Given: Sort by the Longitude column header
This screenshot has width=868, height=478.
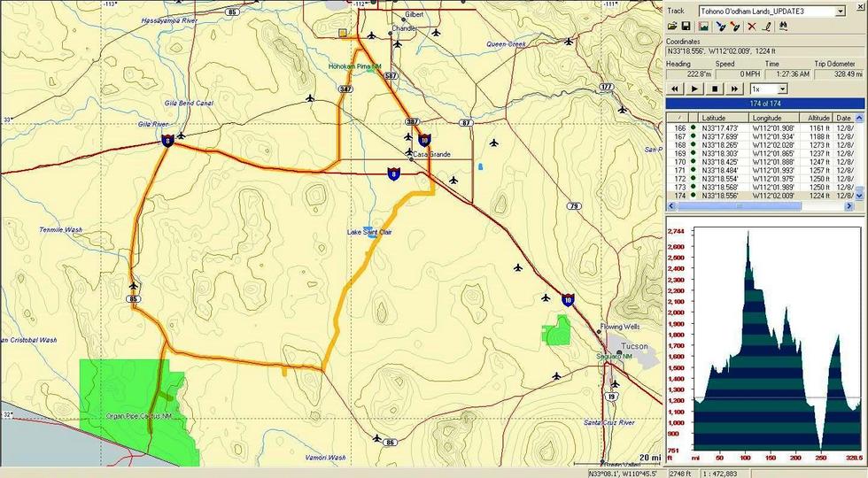Looking at the screenshot, I should coord(774,118).
